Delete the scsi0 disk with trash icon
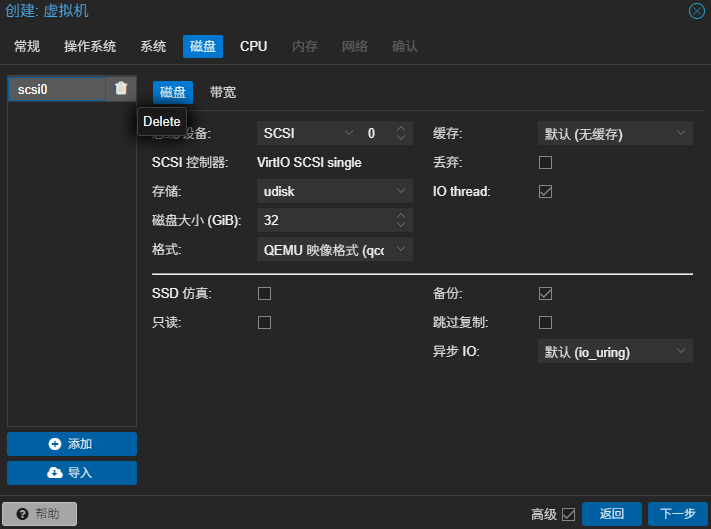 [121, 89]
